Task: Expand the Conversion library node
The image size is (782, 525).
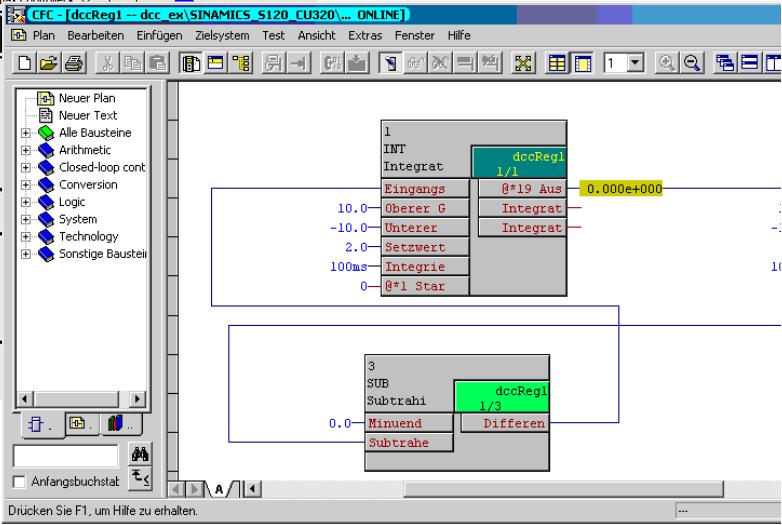Action: pyautogui.click(x=25, y=185)
